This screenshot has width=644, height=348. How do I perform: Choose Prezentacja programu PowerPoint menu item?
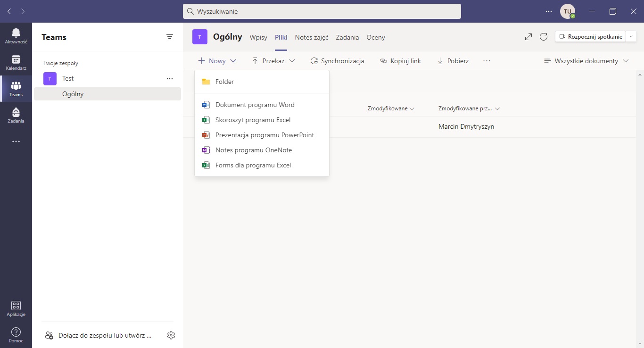point(264,135)
